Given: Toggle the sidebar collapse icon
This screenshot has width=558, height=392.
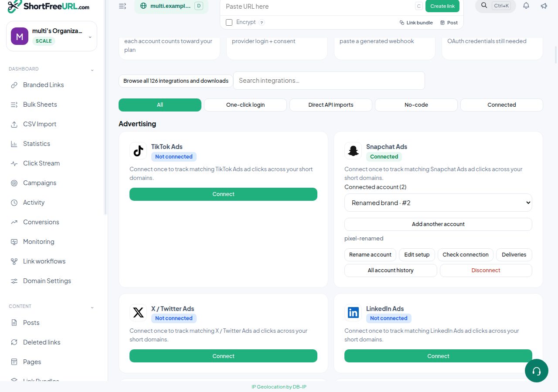Looking at the screenshot, I should tap(122, 6).
